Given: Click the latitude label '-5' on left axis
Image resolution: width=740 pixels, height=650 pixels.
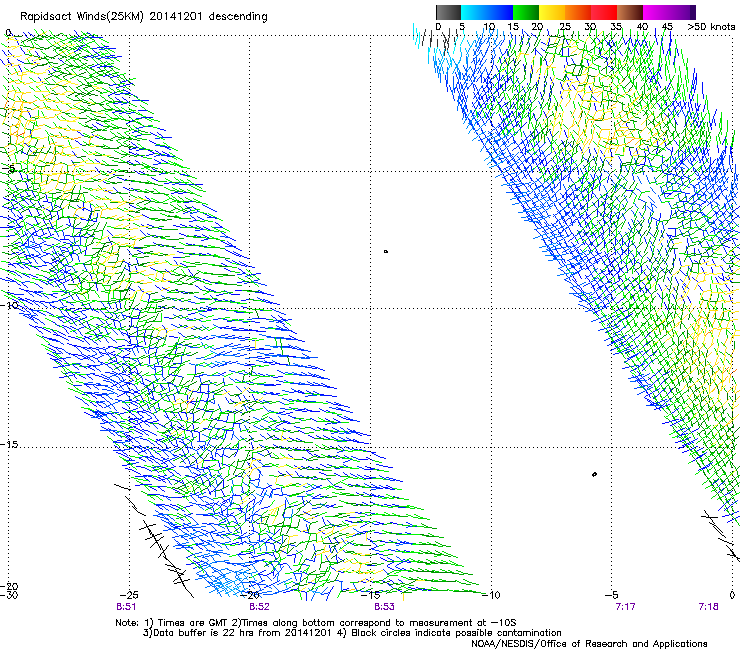Looking at the screenshot, I should [8, 169].
